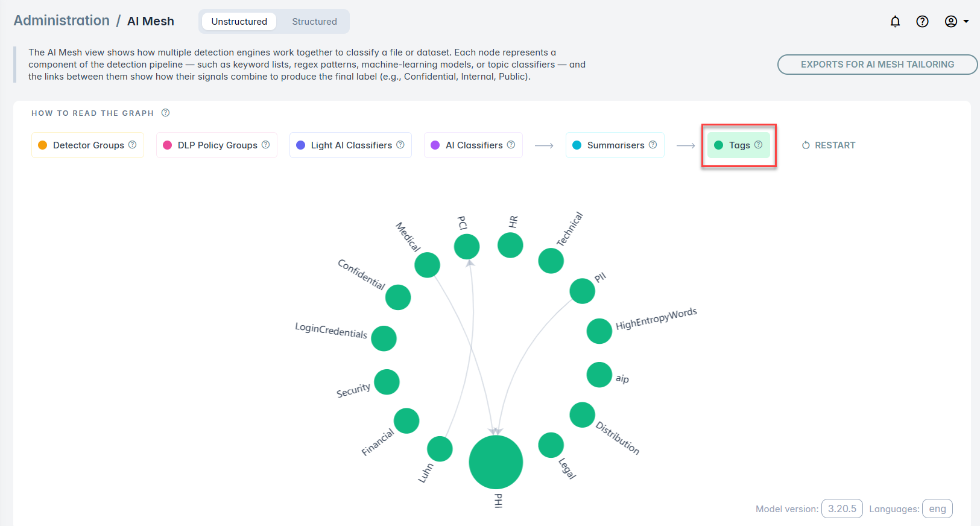The height and width of the screenshot is (526, 980).
Task: Select the Unstructured tab
Action: (239, 22)
